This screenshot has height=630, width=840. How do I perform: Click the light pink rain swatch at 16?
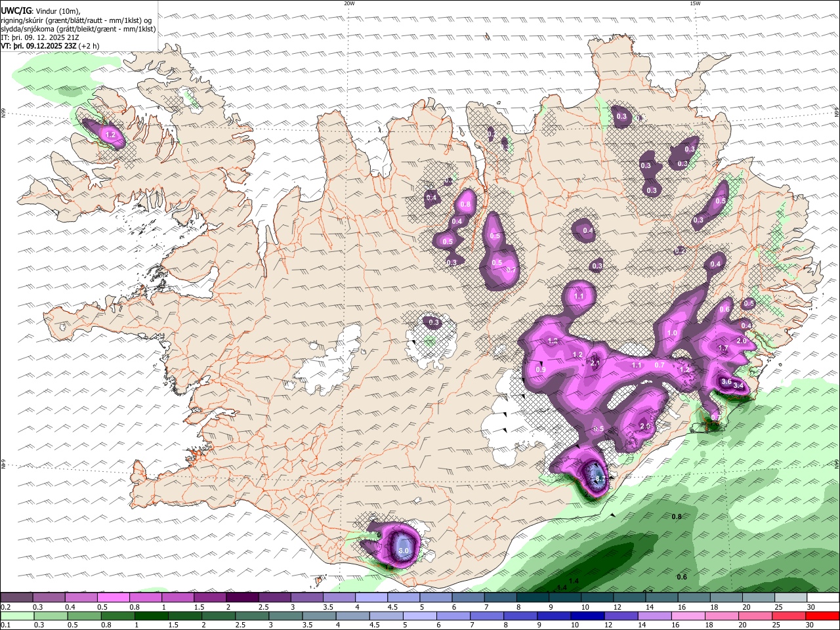click(x=689, y=616)
